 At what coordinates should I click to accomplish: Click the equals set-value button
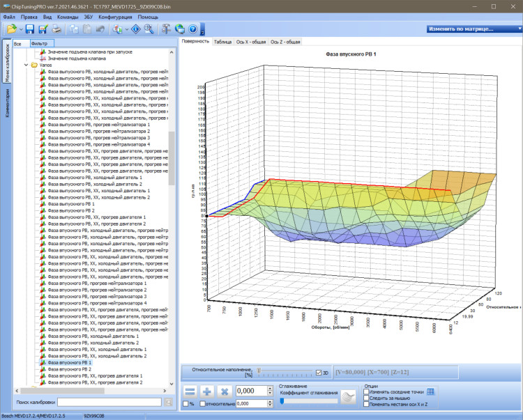coord(190,391)
